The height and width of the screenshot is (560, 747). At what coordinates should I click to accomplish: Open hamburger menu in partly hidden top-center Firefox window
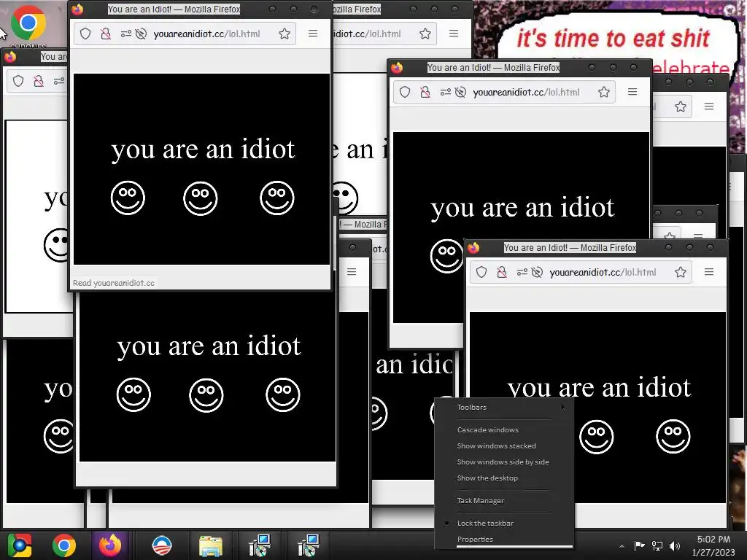tap(454, 34)
